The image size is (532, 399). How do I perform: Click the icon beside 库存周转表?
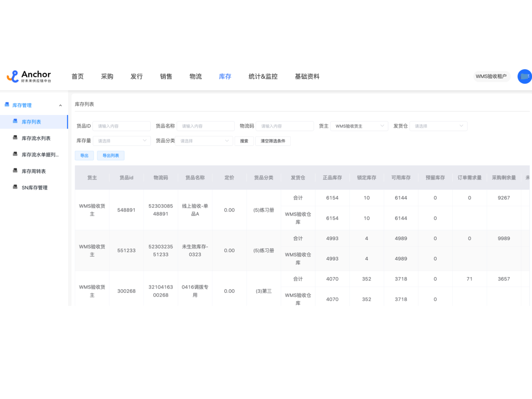tap(15, 171)
